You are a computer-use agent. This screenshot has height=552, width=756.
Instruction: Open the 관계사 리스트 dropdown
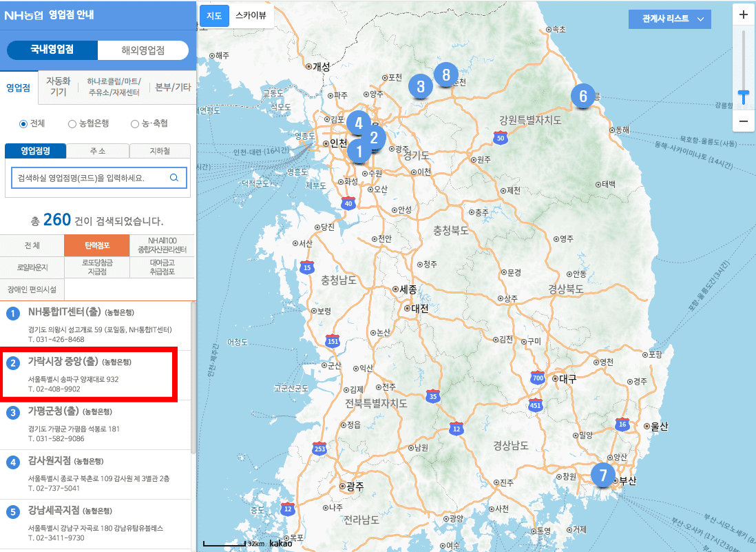(x=670, y=19)
